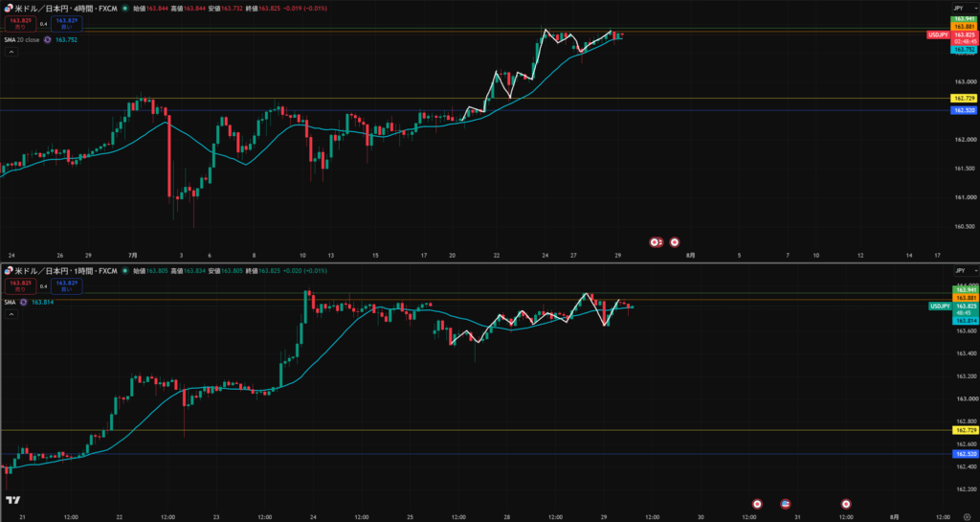Click the purple SMA indicator icon in the 4-hour chart

pos(47,39)
